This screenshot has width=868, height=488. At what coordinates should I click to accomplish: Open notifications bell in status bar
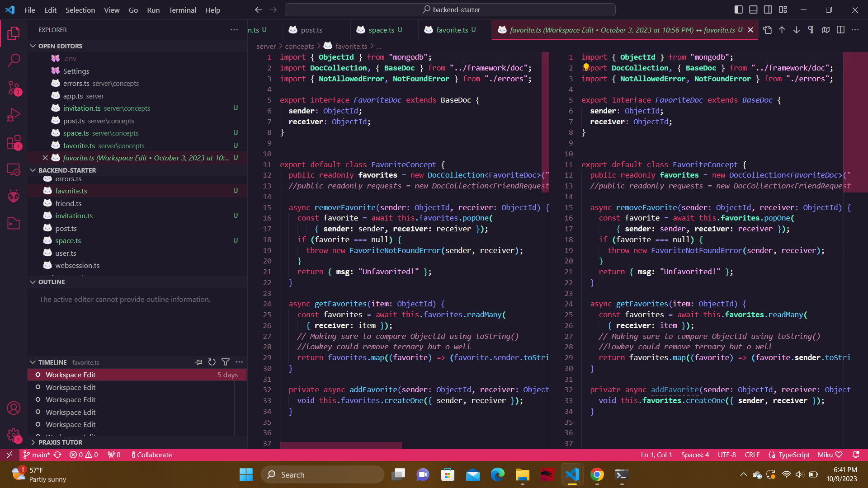856,455
